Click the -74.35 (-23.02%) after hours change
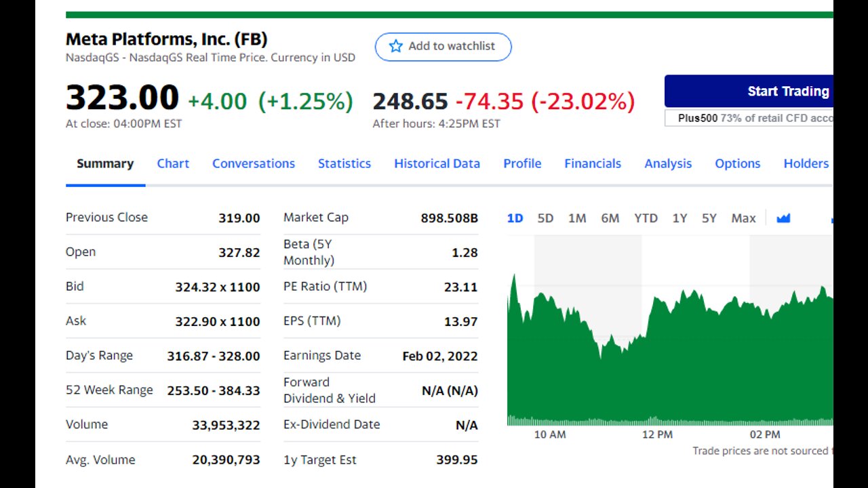 (x=545, y=102)
